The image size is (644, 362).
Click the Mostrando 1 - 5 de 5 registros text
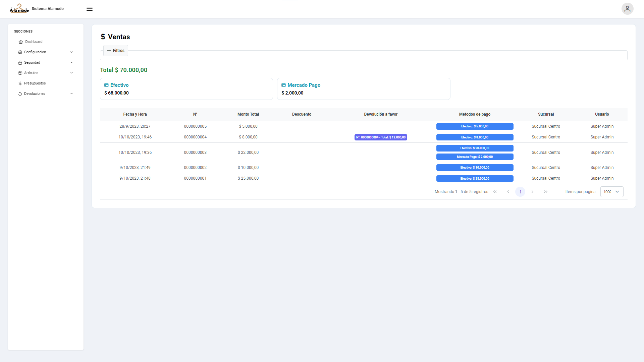click(461, 192)
